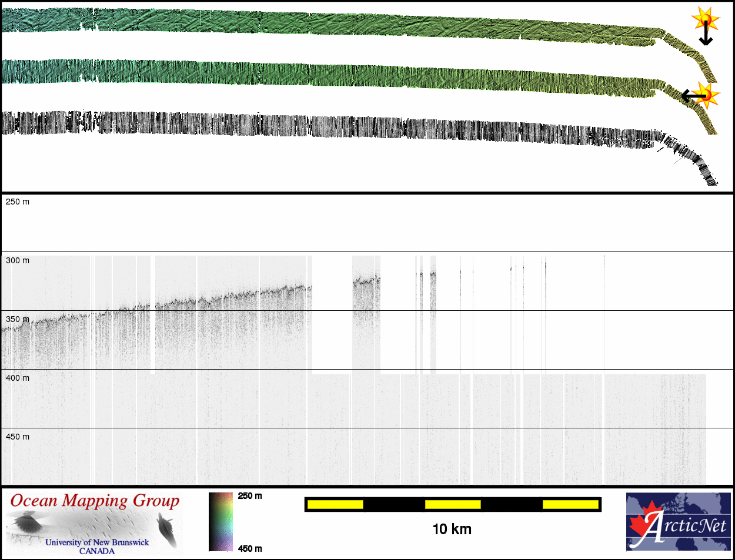The image size is (735, 560).
Task: Click the black left-pointing illumination arrow
Action: point(692,96)
